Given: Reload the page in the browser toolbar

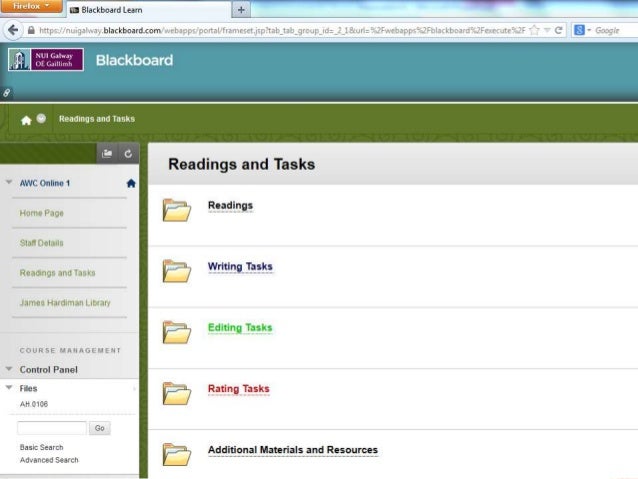Looking at the screenshot, I should (559, 30).
